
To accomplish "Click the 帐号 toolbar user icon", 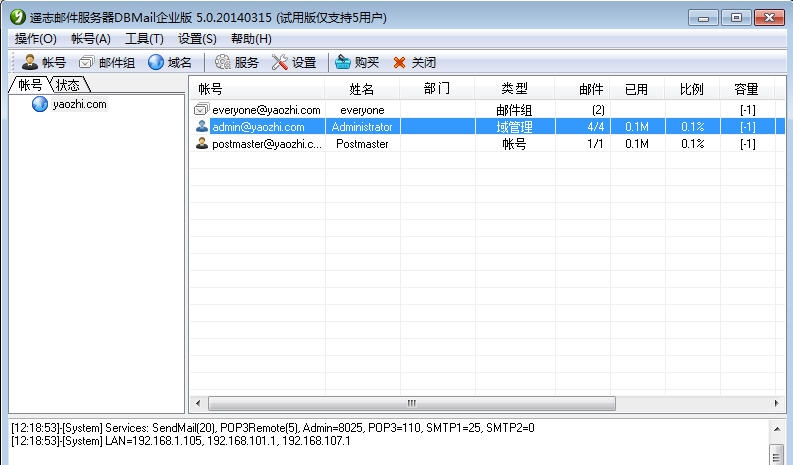I will [x=30, y=62].
